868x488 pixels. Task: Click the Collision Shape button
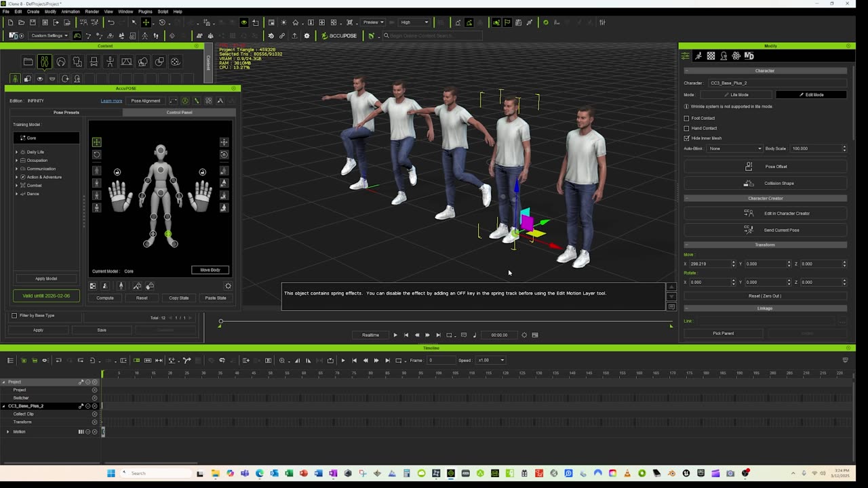(x=766, y=183)
